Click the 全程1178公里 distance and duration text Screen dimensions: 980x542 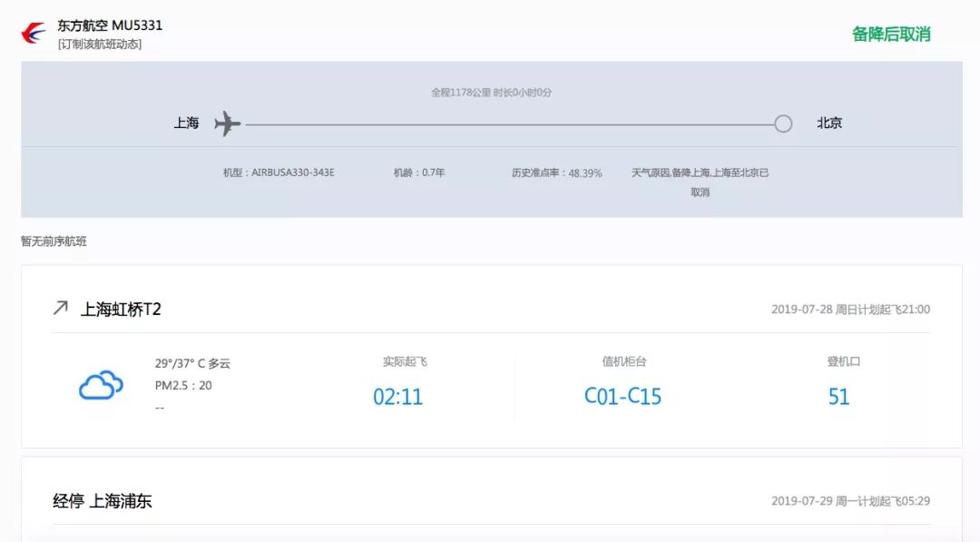pos(491,93)
